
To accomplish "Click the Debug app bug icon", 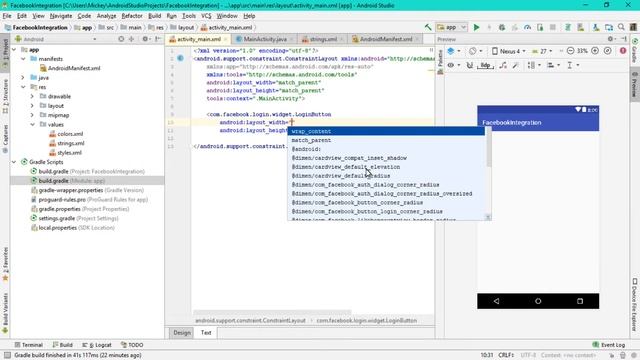I will [502, 27].
